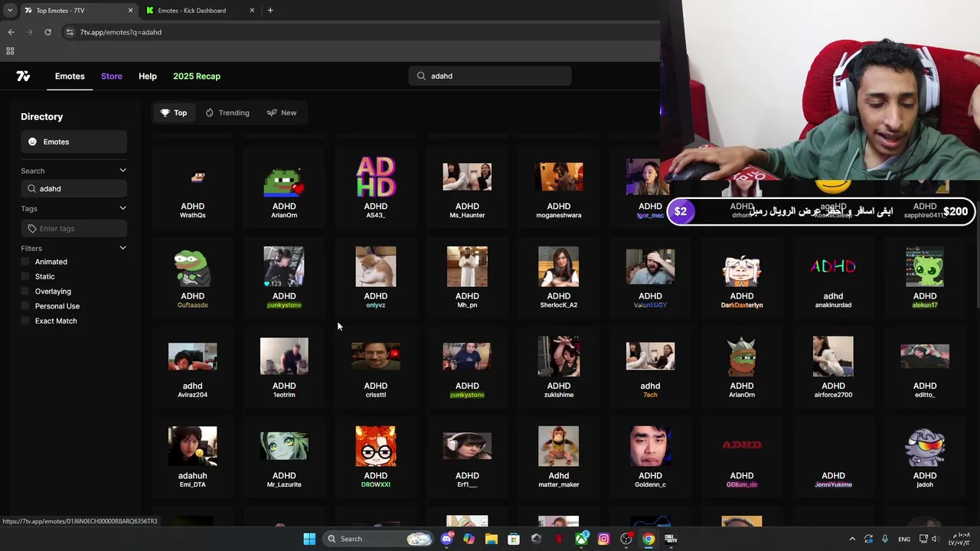980x551 pixels.
Task: Open the ADHD emote by Mr_Lazurite
Action: click(x=284, y=457)
